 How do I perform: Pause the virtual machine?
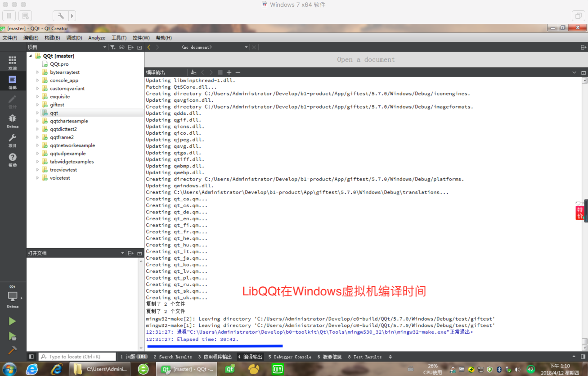pos(9,16)
